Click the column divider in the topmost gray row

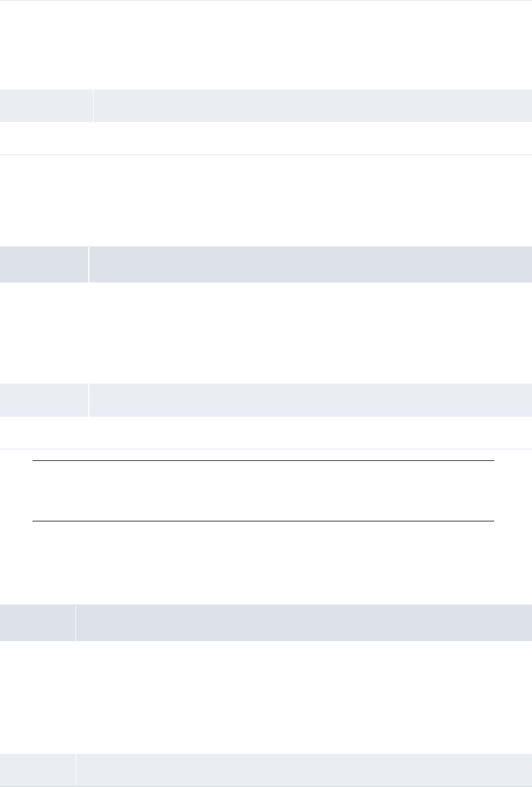[93, 105]
